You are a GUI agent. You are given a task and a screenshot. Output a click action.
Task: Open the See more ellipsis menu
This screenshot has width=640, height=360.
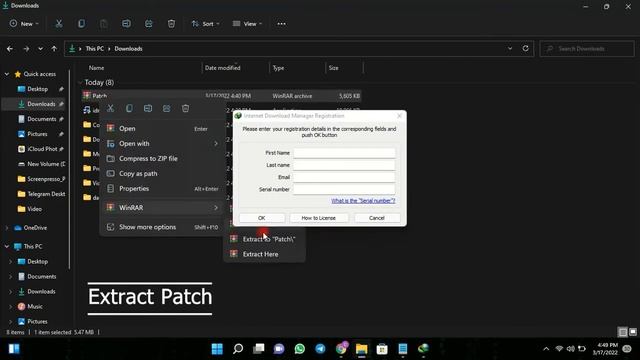tap(281, 24)
